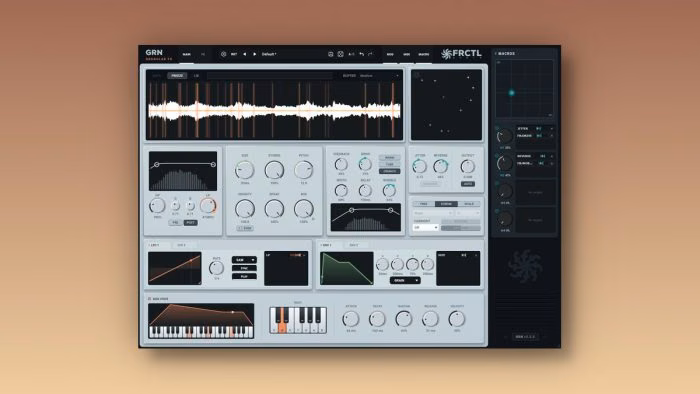Image resolution: width=700 pixels, height=394 pixels.
Task: Toggle the AUTO button under OUTPUT
Action: click(x=467, y=184)
